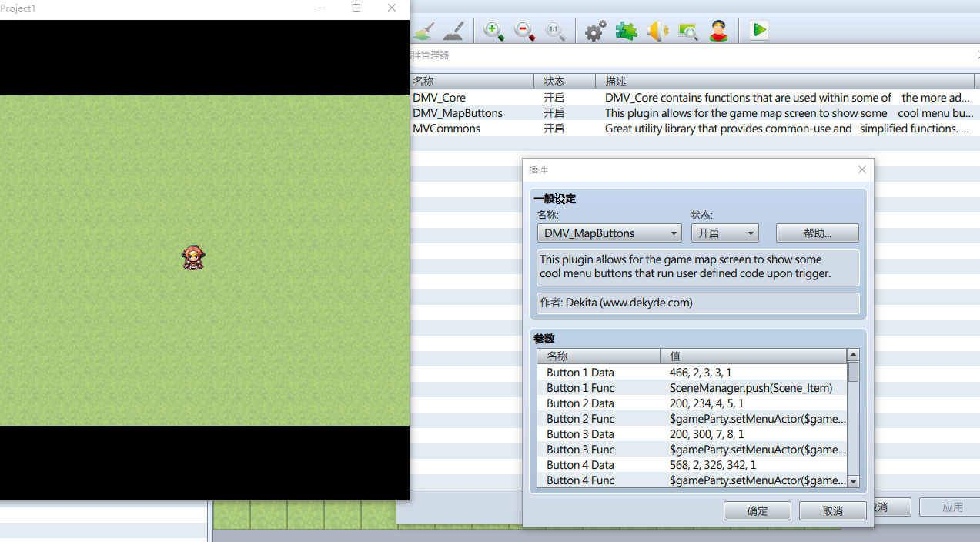This screenshot has width=980, height=542.
Task: Select DMV_Core plugin row
Action: 694,98
